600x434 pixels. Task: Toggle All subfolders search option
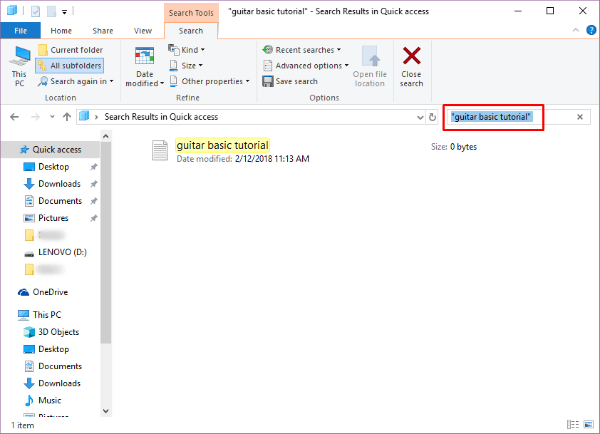pos(70,66)
